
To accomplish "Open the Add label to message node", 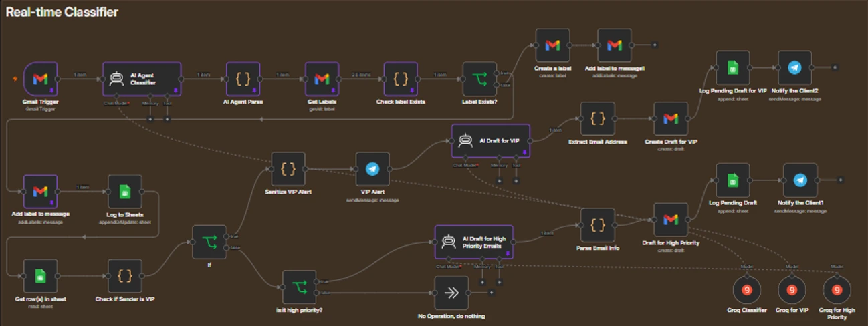I will [41, 192].
